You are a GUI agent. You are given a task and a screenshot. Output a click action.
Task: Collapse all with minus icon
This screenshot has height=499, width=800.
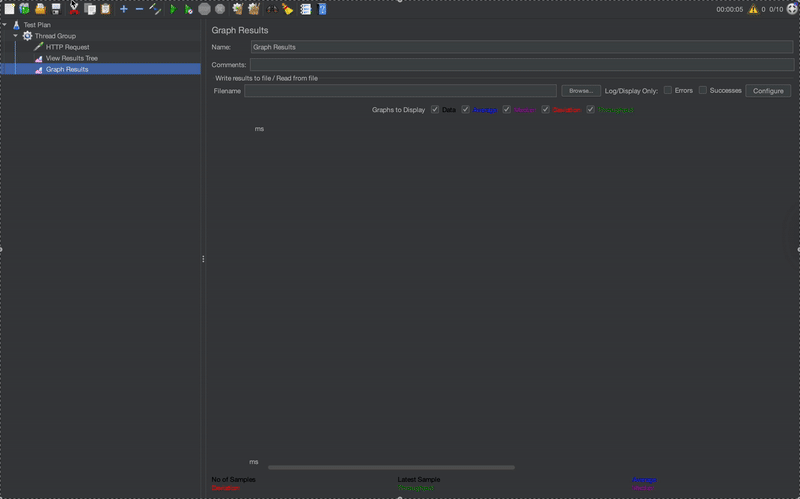[139, 9]
